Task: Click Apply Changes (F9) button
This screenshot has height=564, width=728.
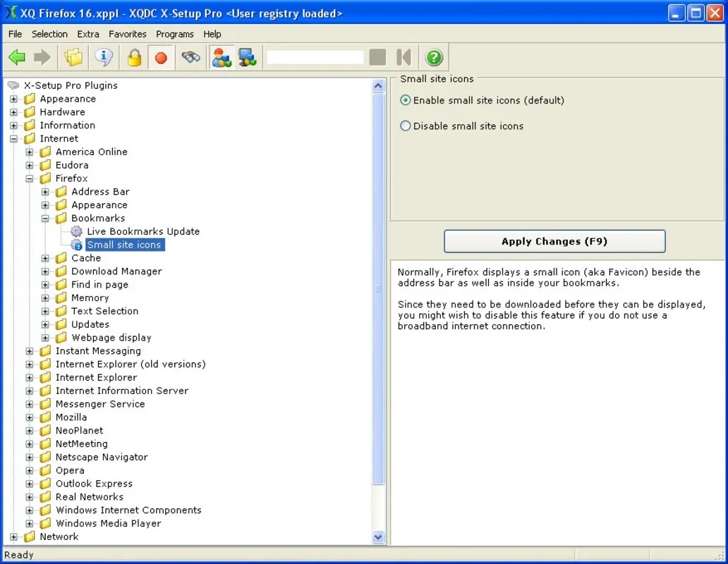Action: [554, 241]
